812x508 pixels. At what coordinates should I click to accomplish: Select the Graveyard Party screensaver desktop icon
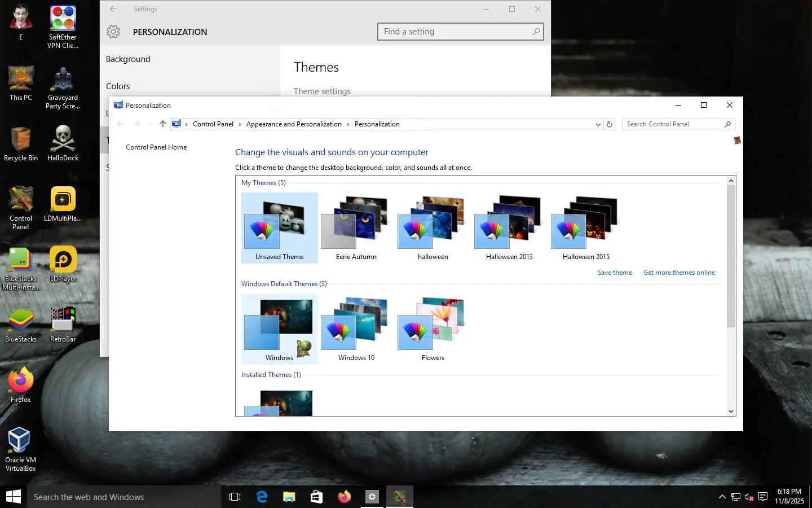coord(63,88)
